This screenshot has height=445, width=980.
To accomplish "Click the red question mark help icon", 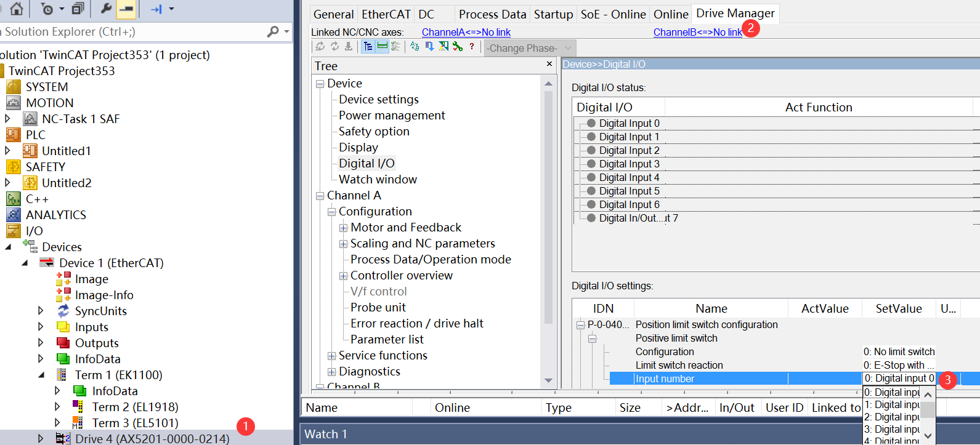I will pos(472,47).
